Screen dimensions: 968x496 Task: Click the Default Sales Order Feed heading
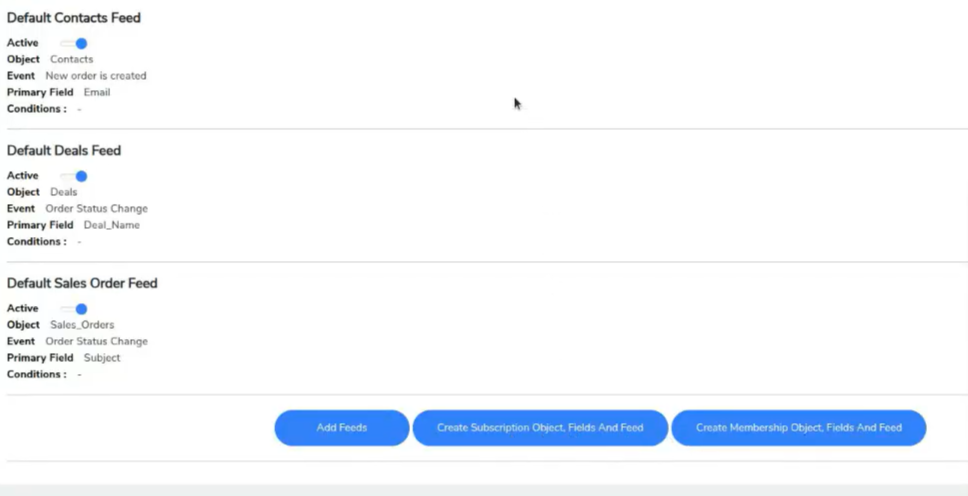pos(82,284)
